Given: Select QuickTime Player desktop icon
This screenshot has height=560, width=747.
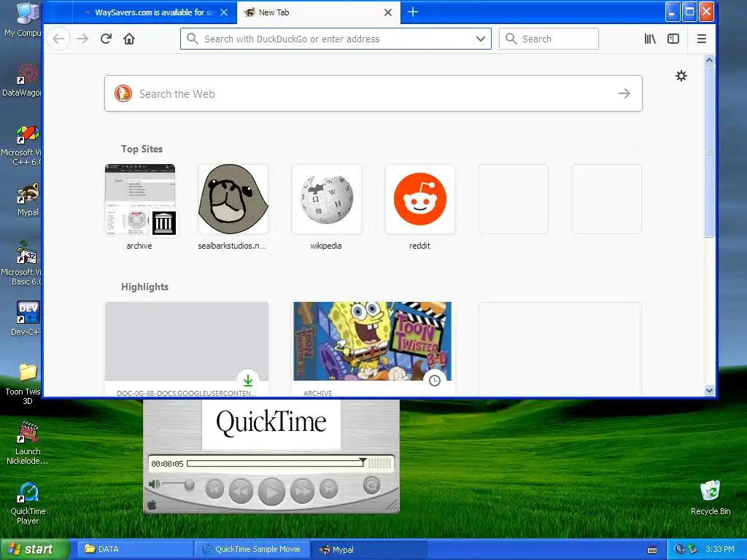Looking at the screenshot, I should (28, 503).
